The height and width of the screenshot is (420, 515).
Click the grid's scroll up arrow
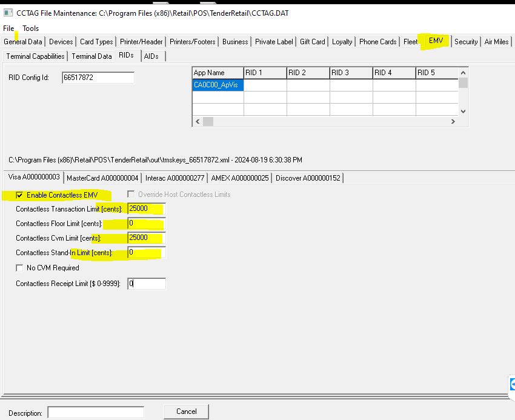[463, 73]
